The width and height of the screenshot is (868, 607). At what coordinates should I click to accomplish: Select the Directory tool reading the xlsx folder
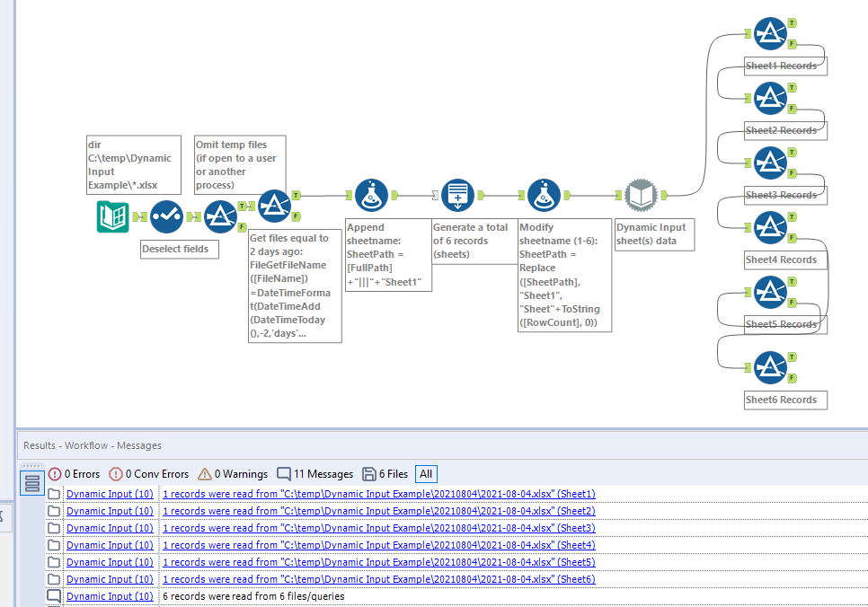point(113,216)
